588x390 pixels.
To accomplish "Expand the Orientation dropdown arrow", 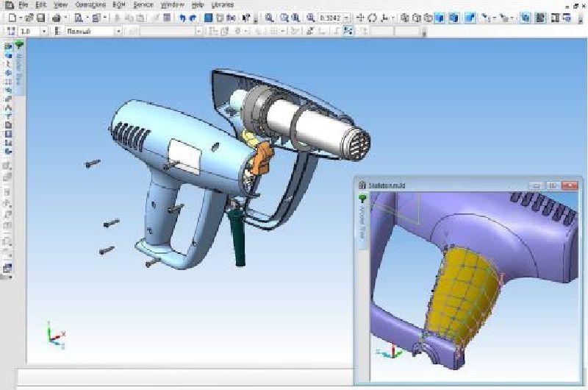I will pos(392,18).
